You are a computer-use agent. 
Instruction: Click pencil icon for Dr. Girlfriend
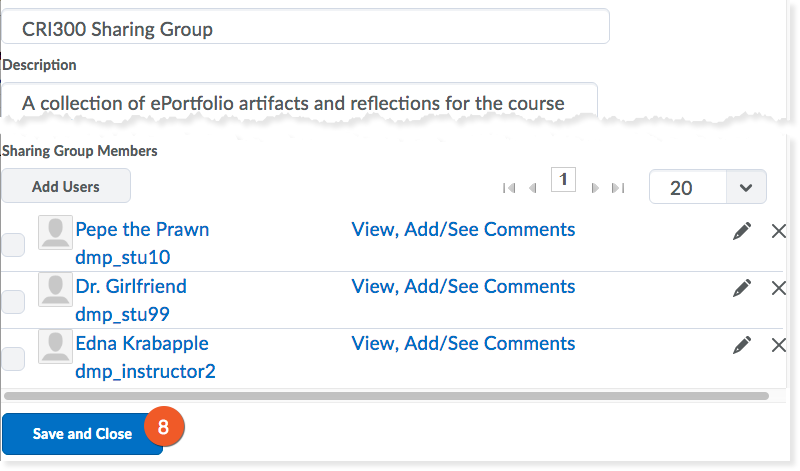pyautogui.click(x=741, y=288)
